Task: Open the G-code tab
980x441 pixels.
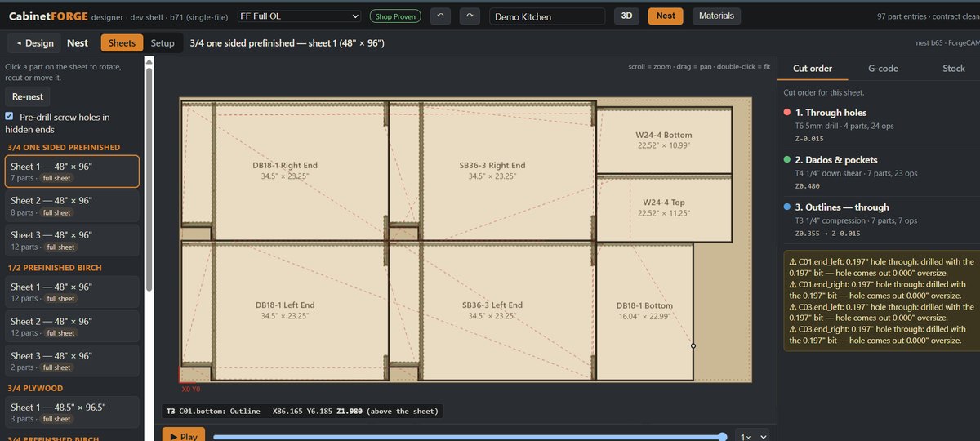Action: pyautogui.click(x=883, y=69)
